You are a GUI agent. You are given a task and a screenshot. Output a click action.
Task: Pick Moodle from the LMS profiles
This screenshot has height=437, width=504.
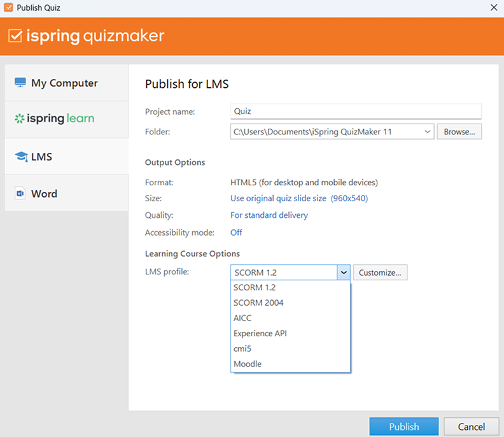tap(290, 364)
